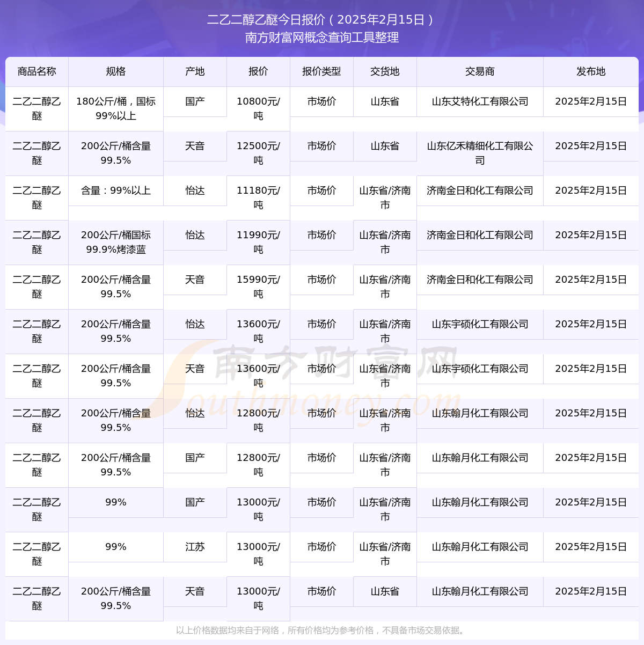
Task: Click 怡达 origin in the 11990元/吨 row
Action: point(195,235)
